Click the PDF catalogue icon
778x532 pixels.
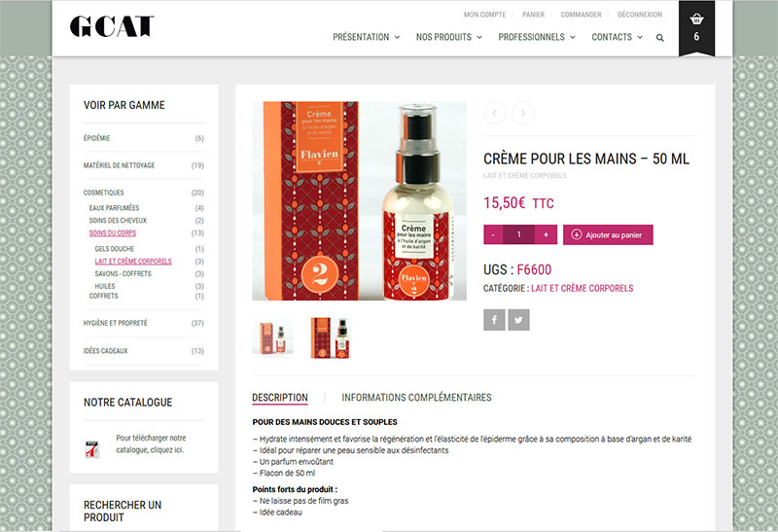click(92, 449)
